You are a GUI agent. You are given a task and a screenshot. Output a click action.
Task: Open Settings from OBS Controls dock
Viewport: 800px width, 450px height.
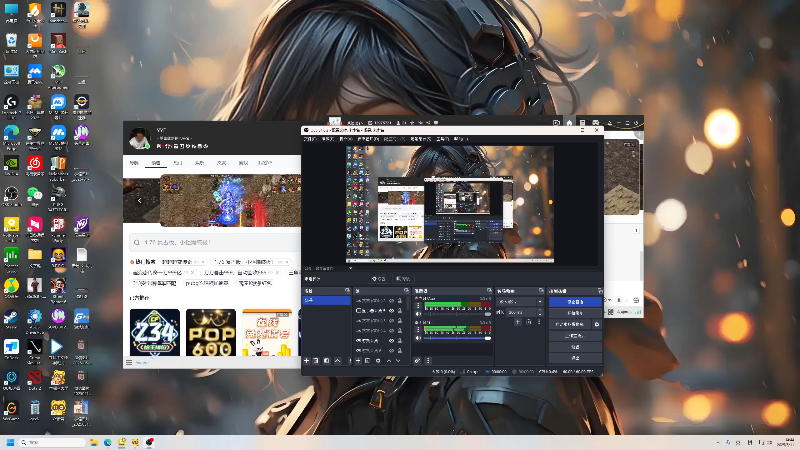coord(576,347)
